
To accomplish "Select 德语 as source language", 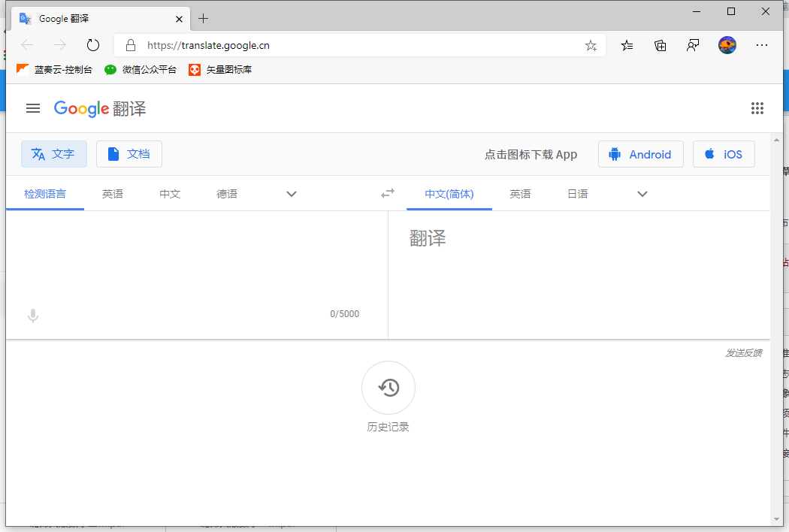I will [x=227, y=194].
